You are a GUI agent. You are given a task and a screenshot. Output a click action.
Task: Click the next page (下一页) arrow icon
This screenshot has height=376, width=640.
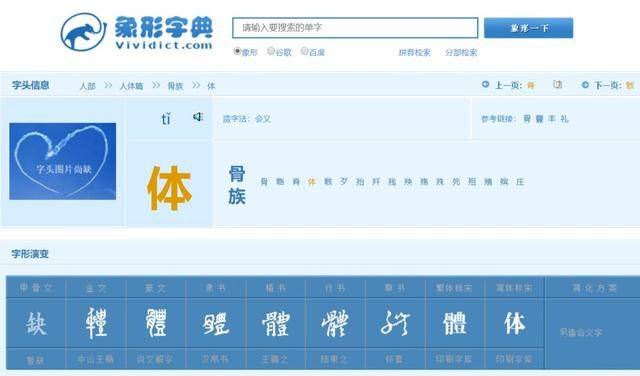point(585,85)
